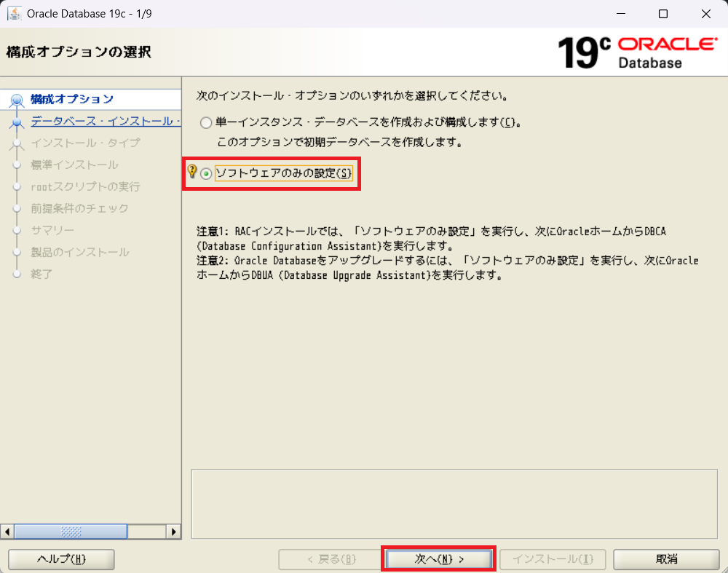The image size is (728, 573).
Task: Proceed with the 次へ button
Action: click(x=439, y=559)
